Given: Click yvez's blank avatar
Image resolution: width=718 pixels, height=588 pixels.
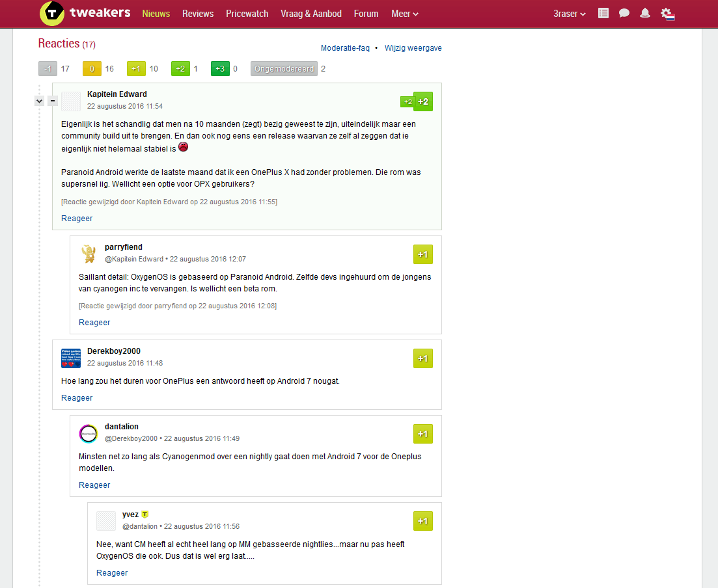Looking at the screenshot, I should pyautogui.click(x=105, y=521).
